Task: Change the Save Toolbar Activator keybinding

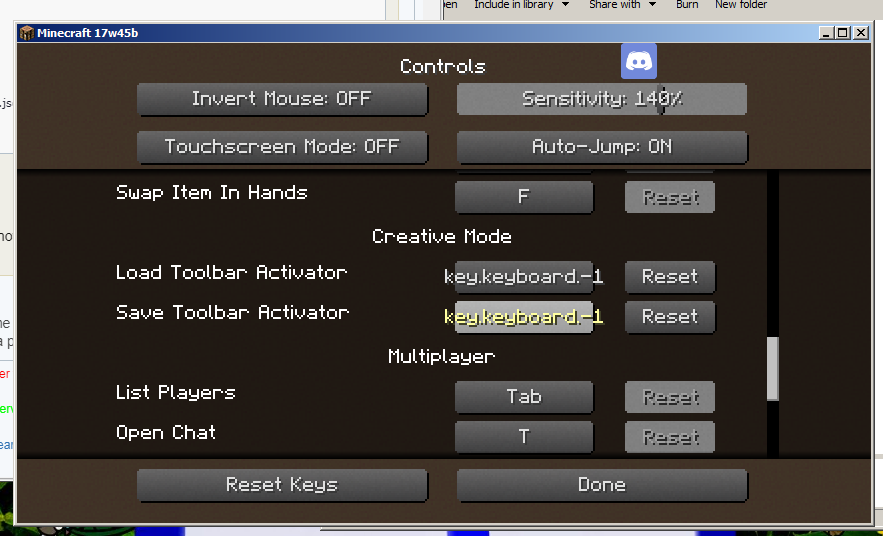Action: point(524,316)
